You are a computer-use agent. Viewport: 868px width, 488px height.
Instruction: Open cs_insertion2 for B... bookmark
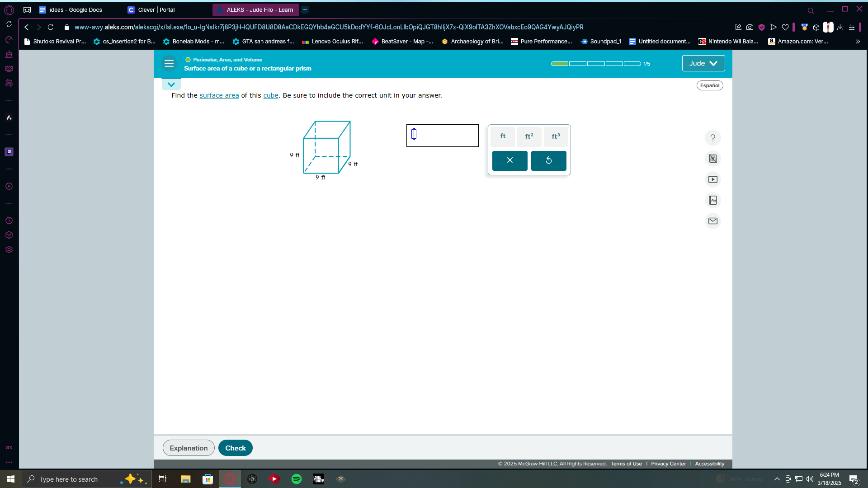click(124, 42)
